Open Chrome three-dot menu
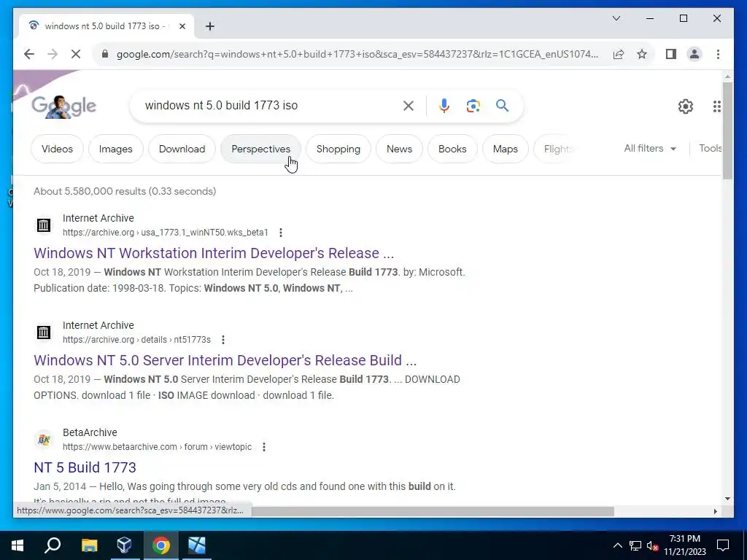The image size is (747, 560). pos(718,54)
